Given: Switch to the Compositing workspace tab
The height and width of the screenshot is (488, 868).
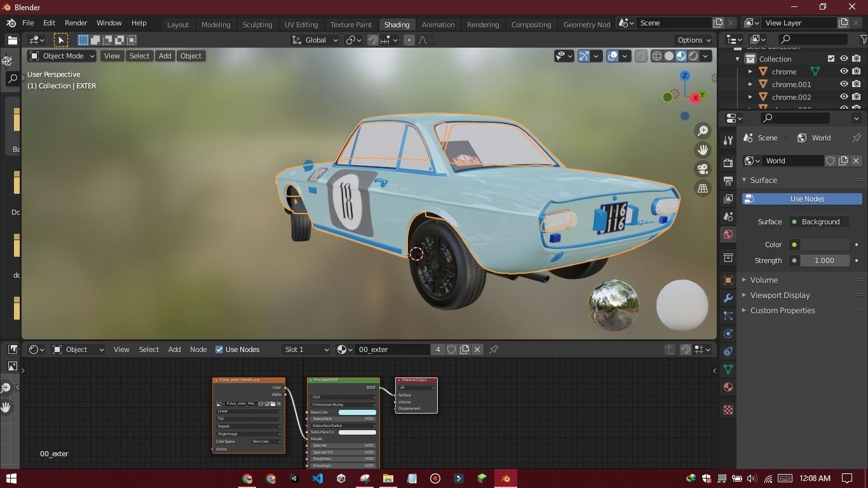Looking at the screenshot, I should click(x=531, y=24).
